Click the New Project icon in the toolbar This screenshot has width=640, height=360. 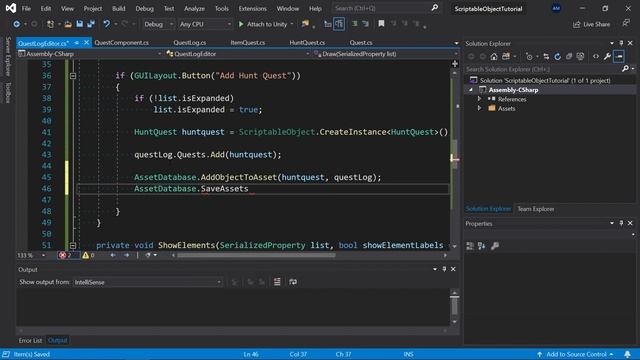coord(50,24)
